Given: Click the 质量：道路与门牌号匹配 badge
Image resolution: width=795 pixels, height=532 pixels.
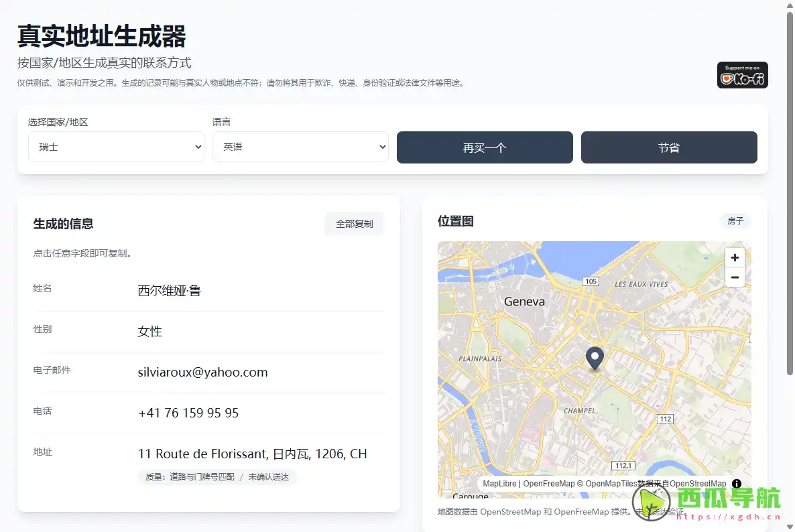Looking at the screenshot, I should pos(217,477).
